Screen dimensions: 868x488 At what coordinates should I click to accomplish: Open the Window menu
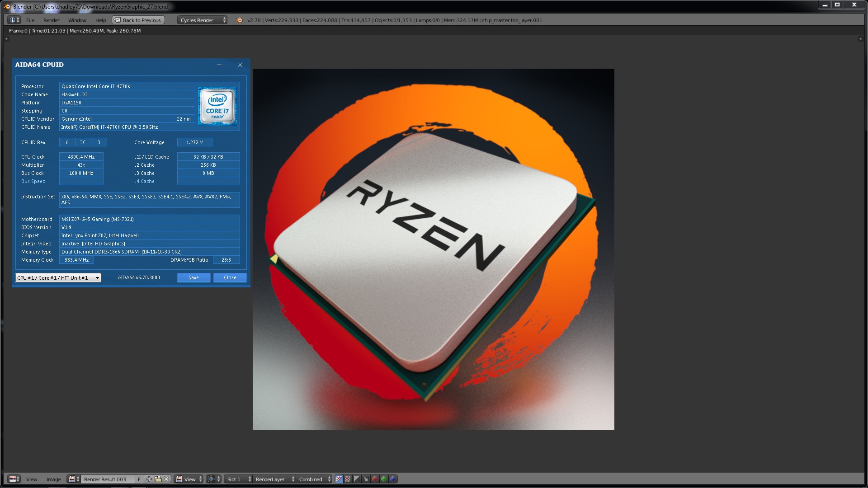tap(77, 20)
